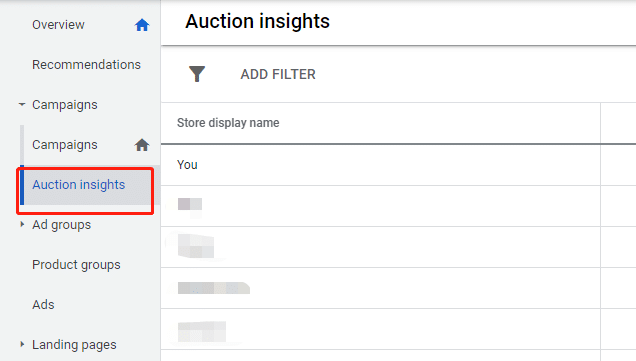Expand the Ad groups section

[x=22, y=224]
